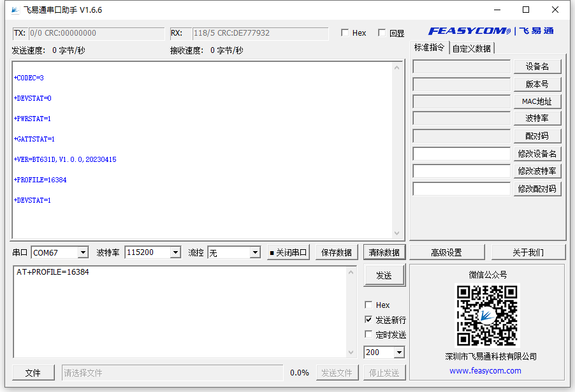Open the COM67 serial port dropdown

click(x=84, y=252)
